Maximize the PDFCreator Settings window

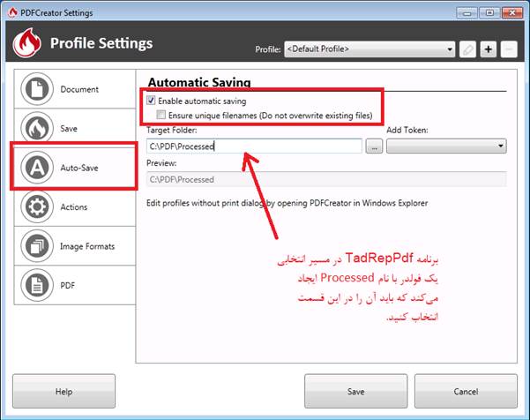pos(489,13)
